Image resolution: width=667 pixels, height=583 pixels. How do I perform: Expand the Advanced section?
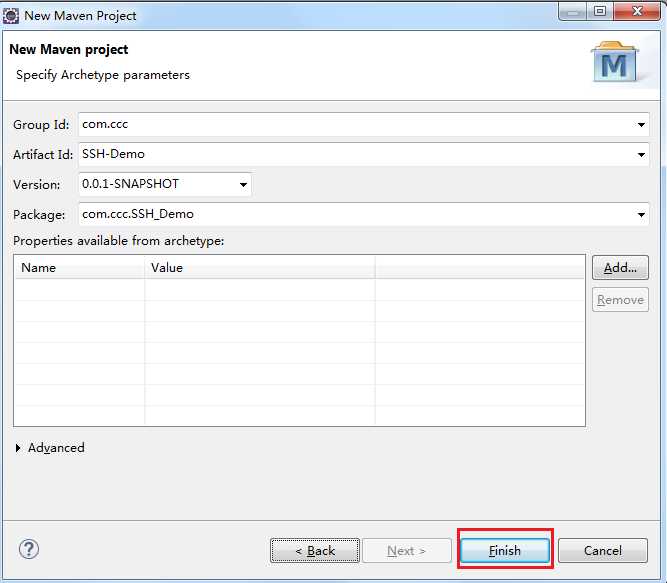[50, 448]
